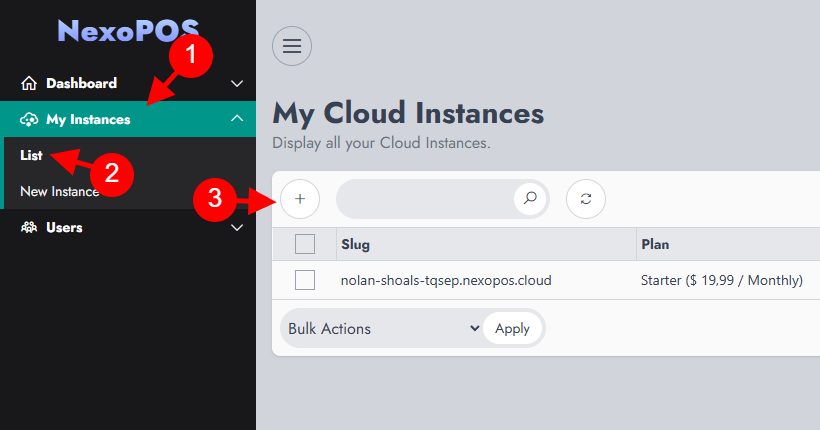Screen dimensions: 820x430
Task: Click the Dashboard home icon
Action: pyautogui.click(x=29, y=83)
